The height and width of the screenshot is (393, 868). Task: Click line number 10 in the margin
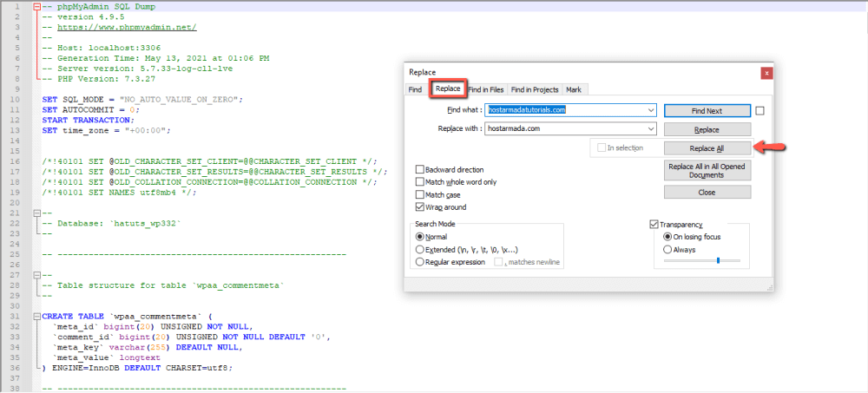point(16,100)
